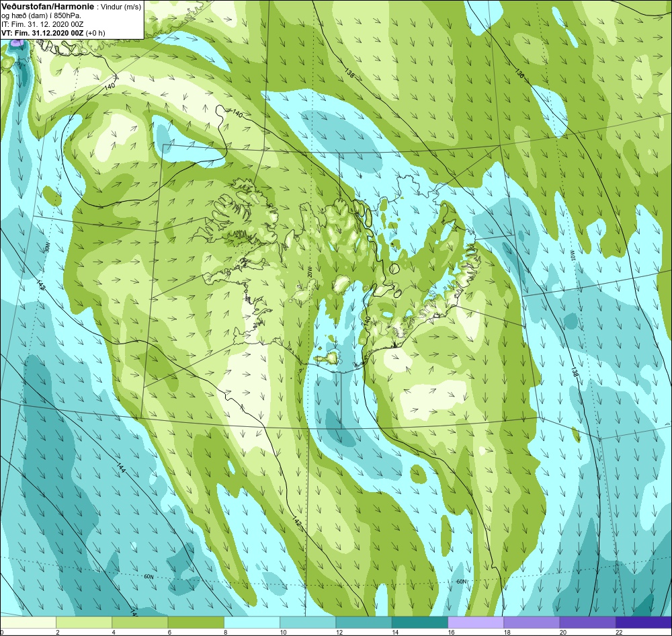The height and width of the screenshot is (636, 672).
Task: Select the 'VT: Fim. 31.12.2020 00Z (+0 h)' line
Action: coord(53,33)
